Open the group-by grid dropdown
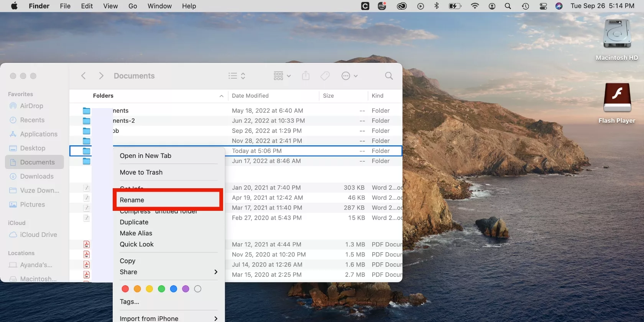Viewport: 644px width, 322px height. point(282,76)
